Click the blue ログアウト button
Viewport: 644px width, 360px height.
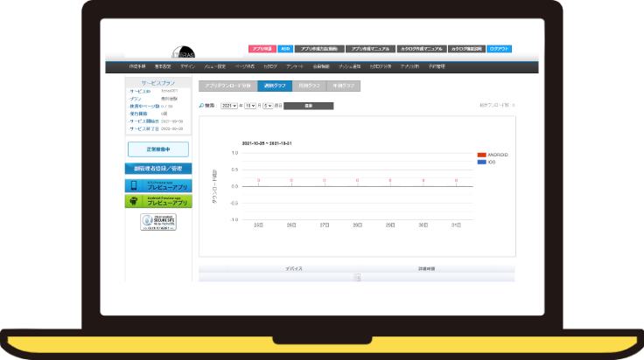coord(499,49)
